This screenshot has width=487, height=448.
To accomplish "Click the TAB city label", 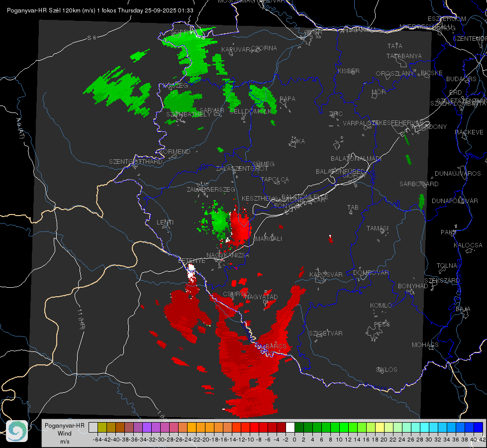I will click(353, 207).
